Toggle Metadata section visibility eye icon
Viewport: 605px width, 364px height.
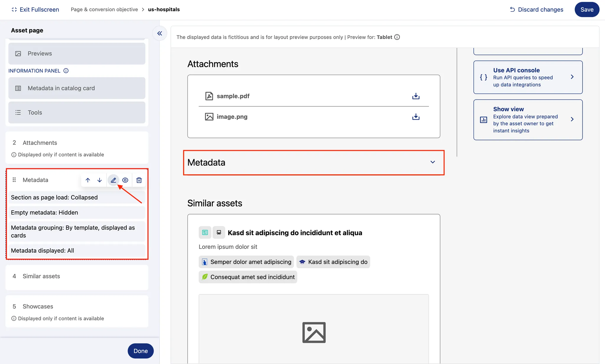[125, 180]
